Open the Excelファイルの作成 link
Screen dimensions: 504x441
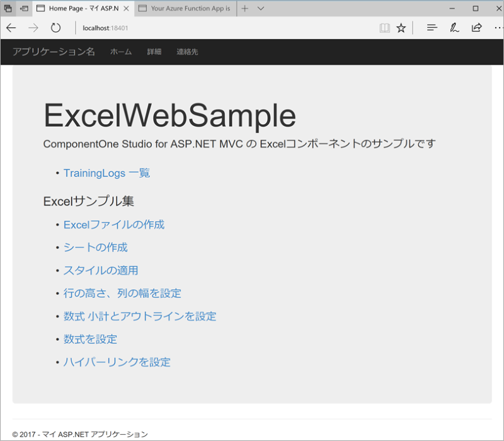(x=114, y=225)
